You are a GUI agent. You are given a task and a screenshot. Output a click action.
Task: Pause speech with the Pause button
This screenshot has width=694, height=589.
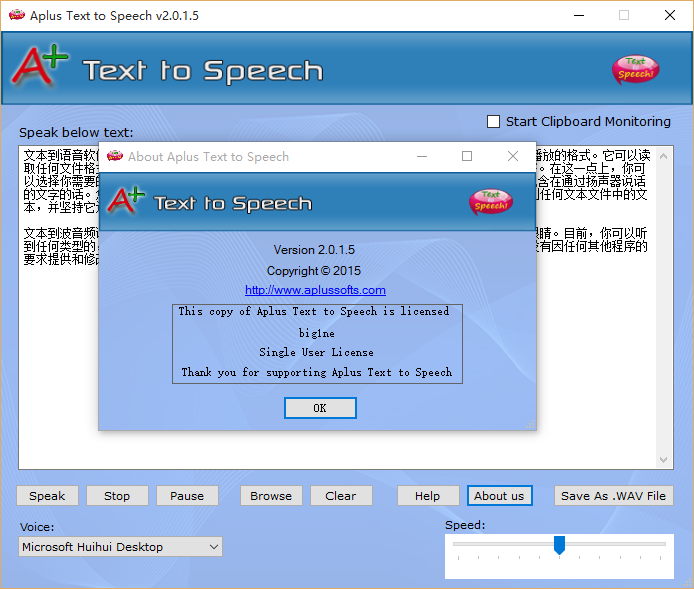pyautogui.click(x=187, y=496)
